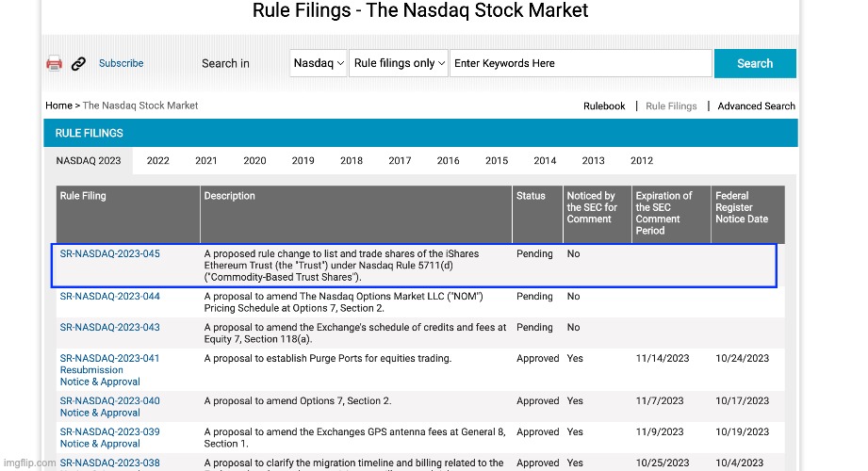Screen dimensions: 868x471
Task: Switch to the 2012 tab
Action: [642, 160]
